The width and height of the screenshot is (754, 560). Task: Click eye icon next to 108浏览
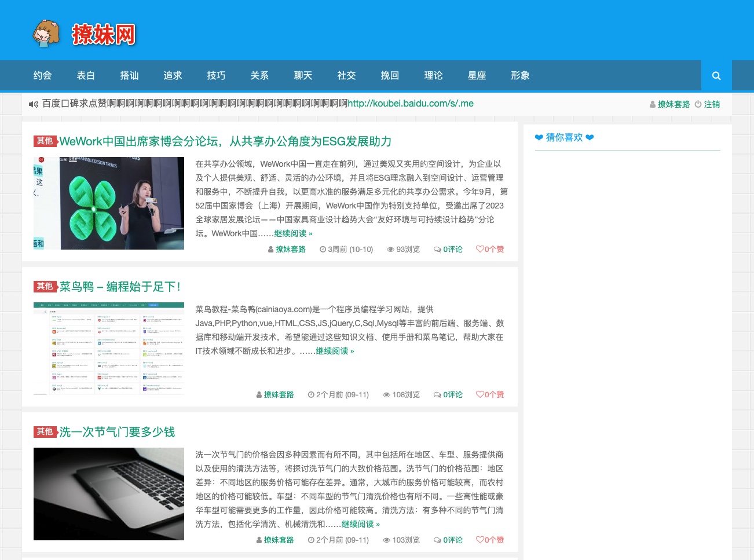[387, 395]
